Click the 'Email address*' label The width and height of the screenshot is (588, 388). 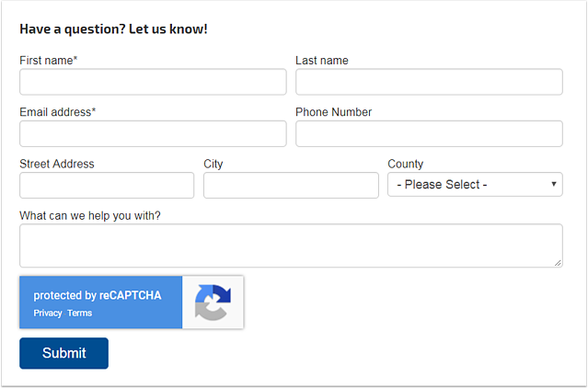58,112
